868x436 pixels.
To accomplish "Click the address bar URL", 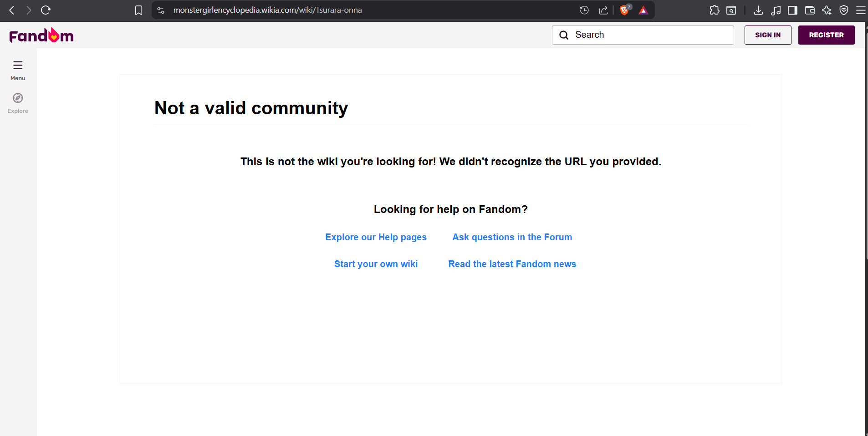I will coord(267,10).
